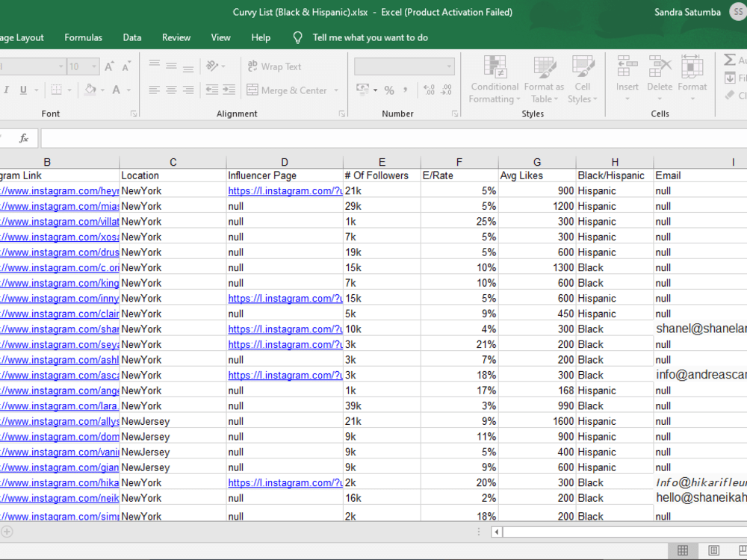The image size is (747, 560).
Task: Open Alignment dialog launcher
Action: click(x=342, y=113)
